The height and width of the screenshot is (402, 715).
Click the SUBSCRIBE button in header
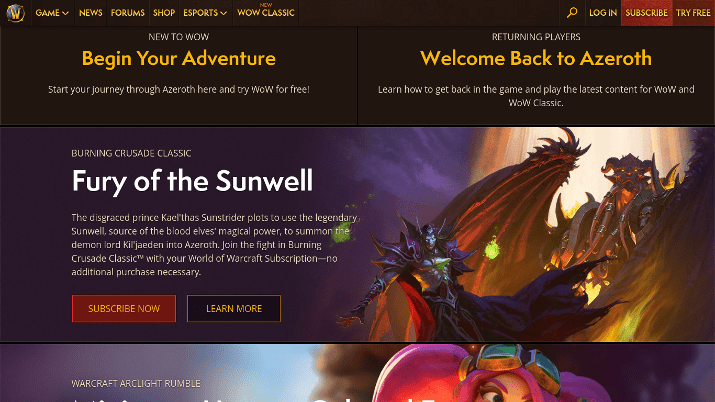(x=646, y=13)
